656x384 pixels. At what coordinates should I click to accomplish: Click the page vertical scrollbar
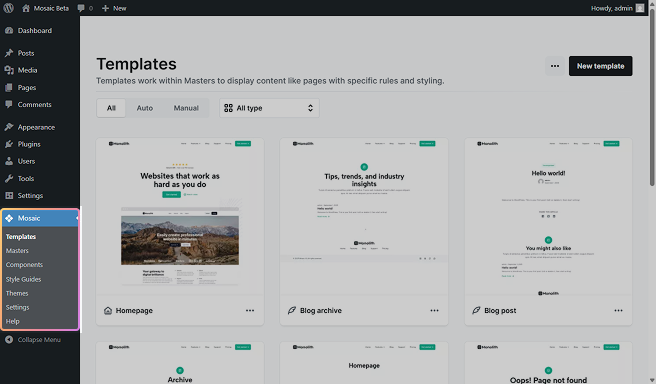click(x=652, y=96)
